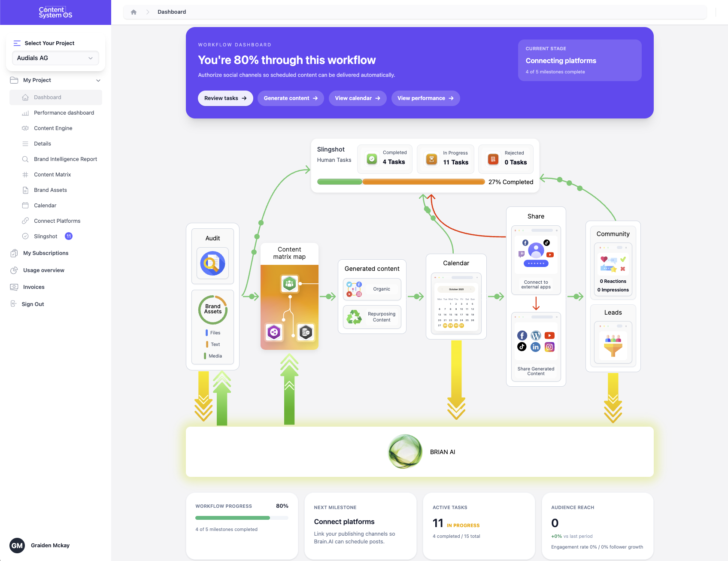
Task: Go to Connect Platforms in sidebar
Action: [x=57, y=221]
